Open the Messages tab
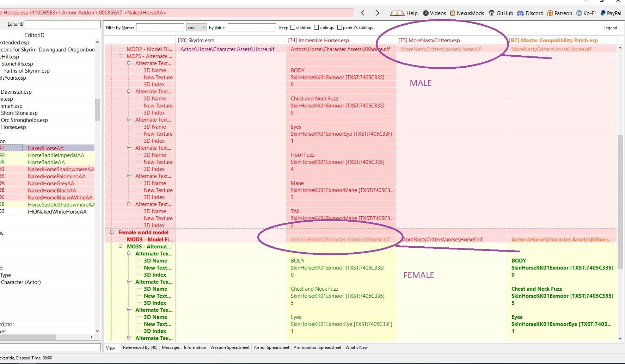 tap(171, 347)
